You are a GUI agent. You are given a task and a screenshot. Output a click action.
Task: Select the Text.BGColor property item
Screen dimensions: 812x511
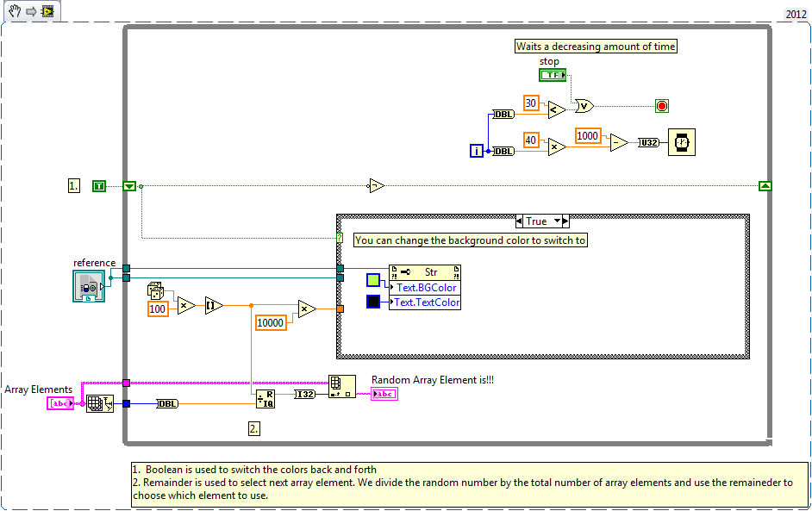[x=426, y=287]
